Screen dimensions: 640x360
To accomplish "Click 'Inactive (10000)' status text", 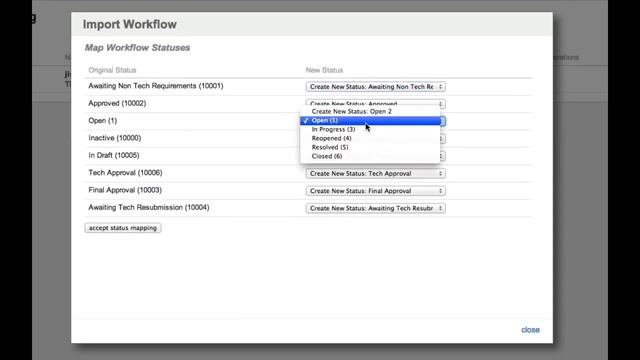I will point(115,138).
